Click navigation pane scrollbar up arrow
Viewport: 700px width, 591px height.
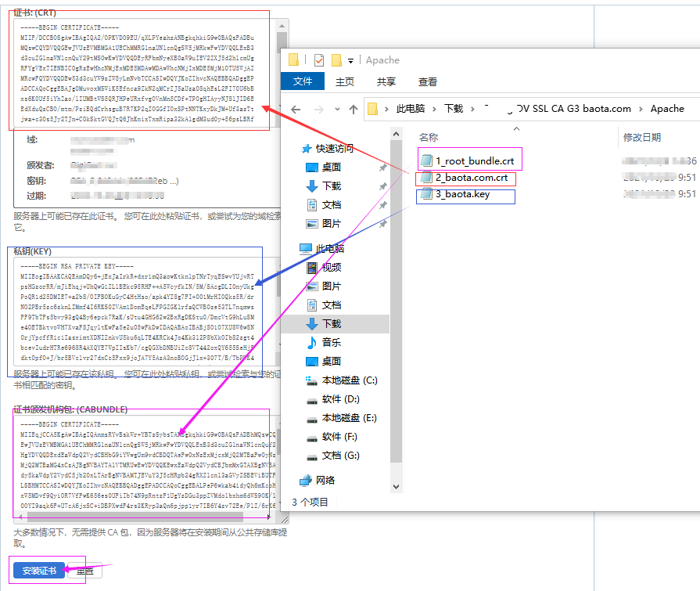396,134
